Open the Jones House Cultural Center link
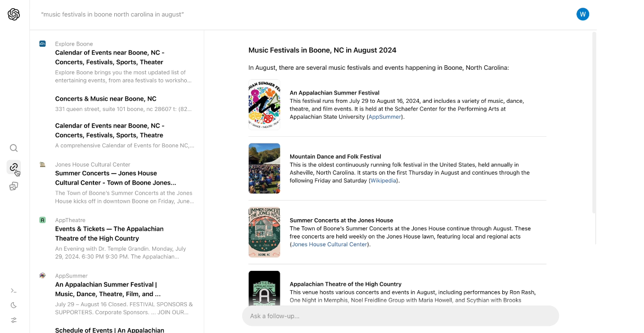Image resolution: width=644 pixels, height=333 pixels. point(329,244)
